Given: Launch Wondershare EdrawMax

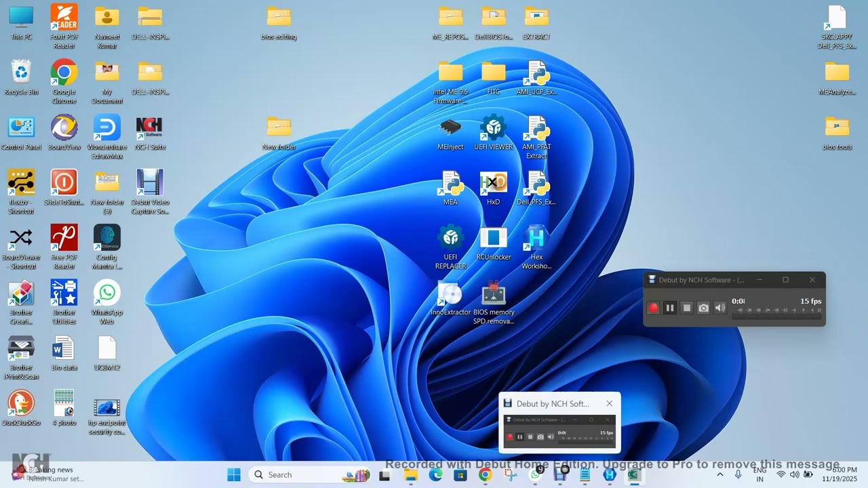Looking at the screenshot, I should [x=107, y=136].
